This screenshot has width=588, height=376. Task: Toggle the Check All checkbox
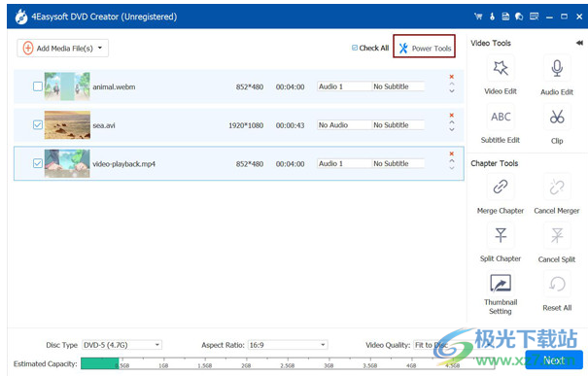point(355,48)
